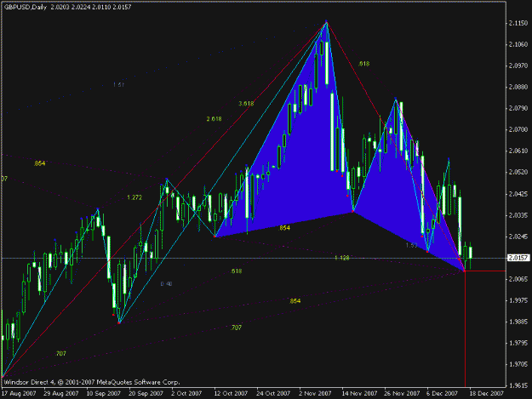This screenshot has width=532, height=399.
Task: Click the 3.618 Fibonacci ratio label
Action: pos(246,104)
